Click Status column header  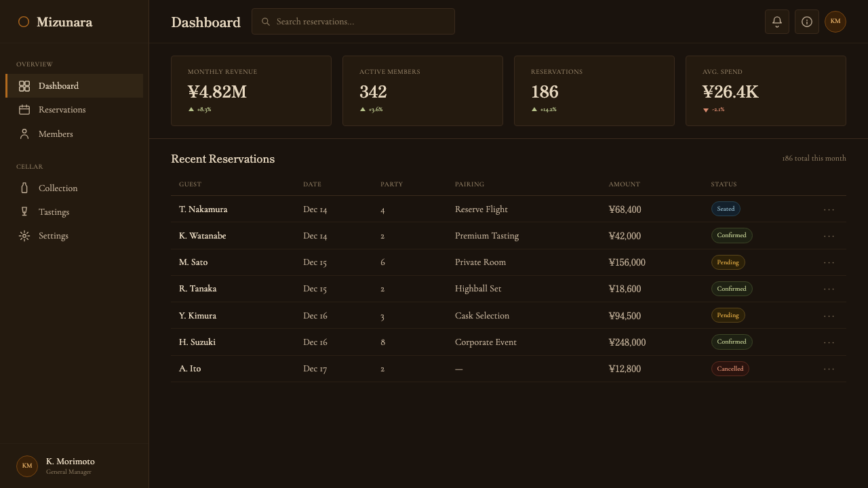click(724, 184)
